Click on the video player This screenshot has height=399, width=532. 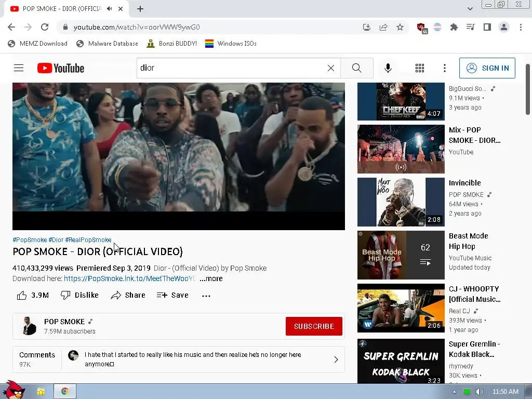coord(179,156)
